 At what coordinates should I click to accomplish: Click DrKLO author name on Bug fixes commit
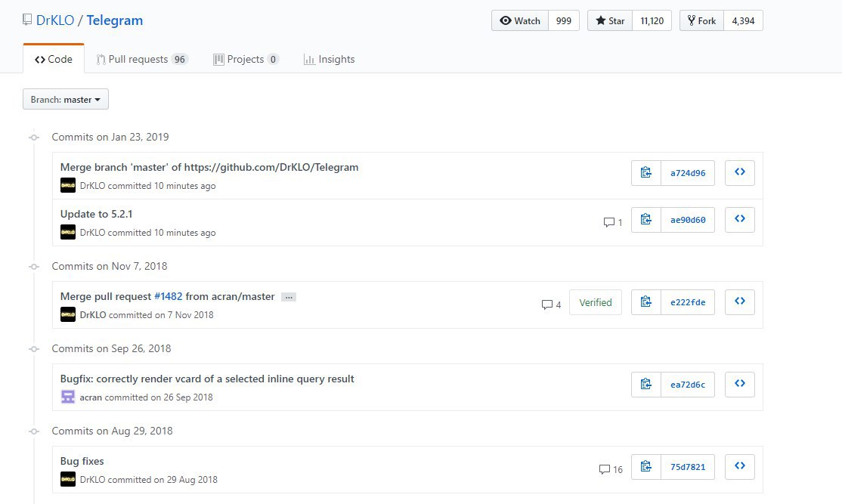coord(93,480)
